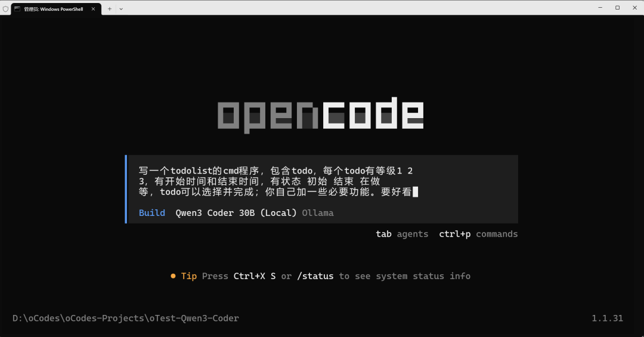Click the Qwen3 Coder 30B (Local) model label

click(236, 213)
